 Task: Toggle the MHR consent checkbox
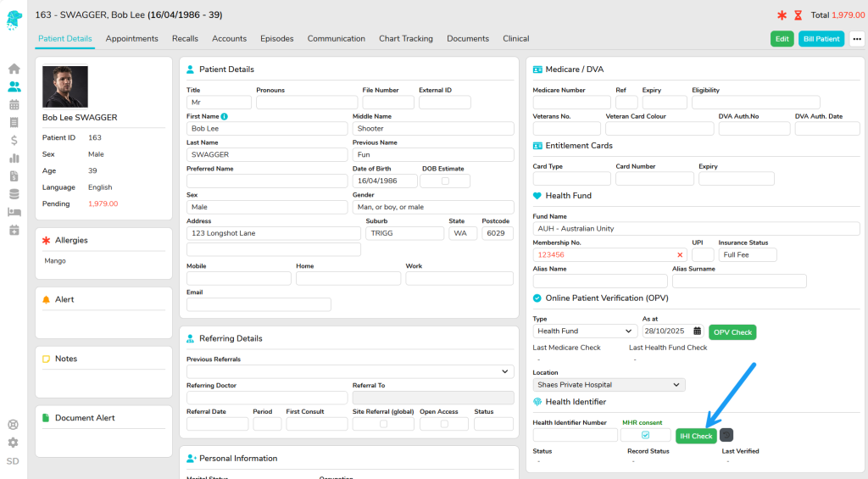645,435
